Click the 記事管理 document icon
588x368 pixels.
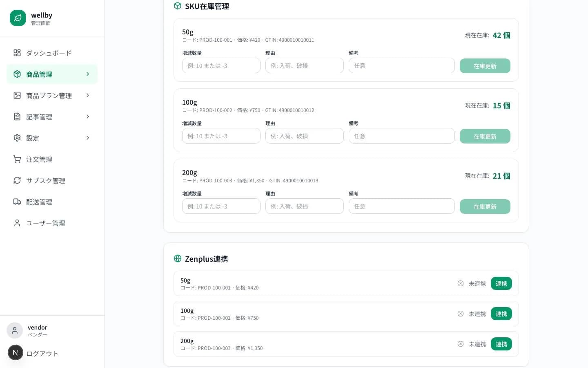(x=17, y=117)
